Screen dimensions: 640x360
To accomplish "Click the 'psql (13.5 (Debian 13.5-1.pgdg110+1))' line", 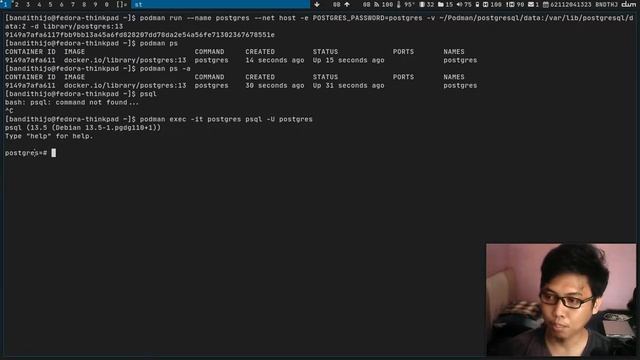I will click(x=83, y=128).
